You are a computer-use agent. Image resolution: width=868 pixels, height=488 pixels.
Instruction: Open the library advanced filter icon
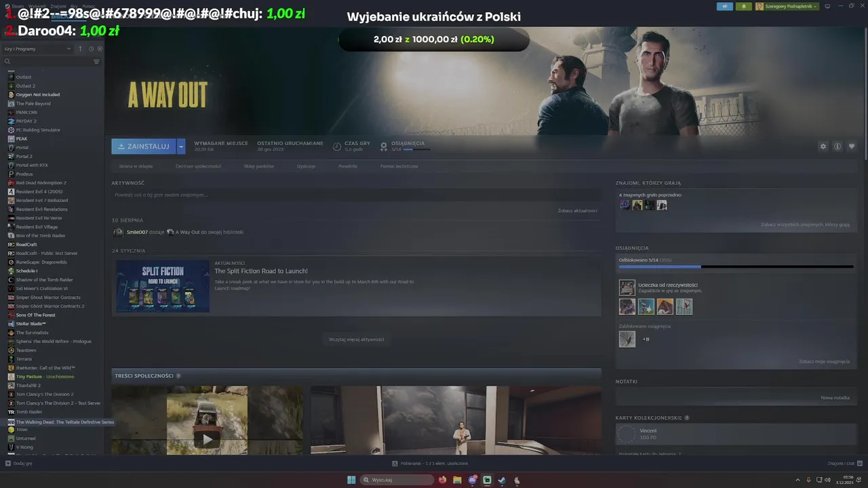click(x=96, y=62)
